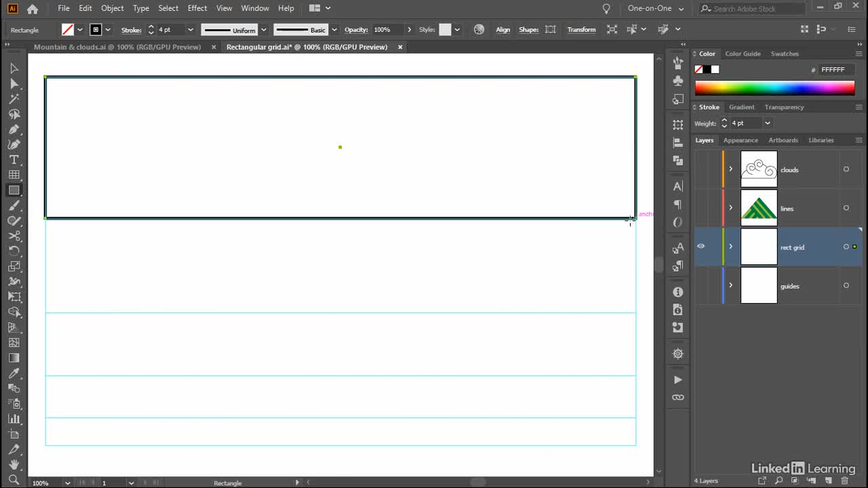Select the Zoom tool
Image resolution: width=868 pixels, height=488 pixels.
coord(14,480)
